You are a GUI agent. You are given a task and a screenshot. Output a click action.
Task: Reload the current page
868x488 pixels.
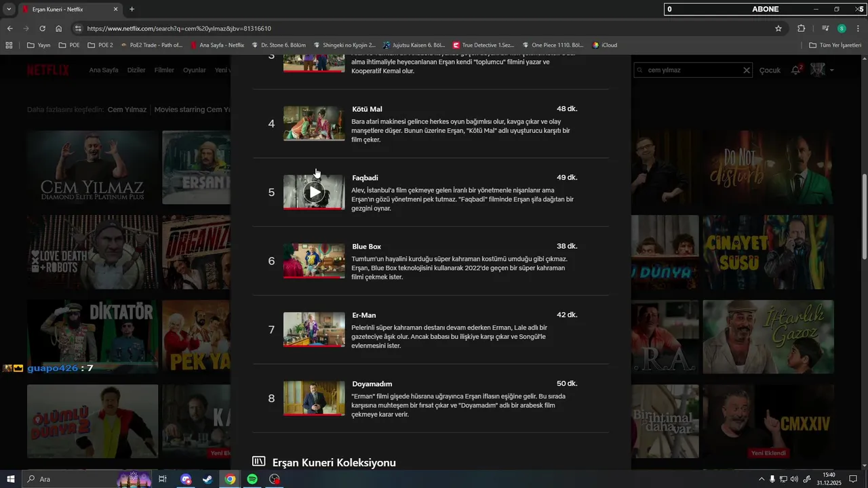(42, 28)
